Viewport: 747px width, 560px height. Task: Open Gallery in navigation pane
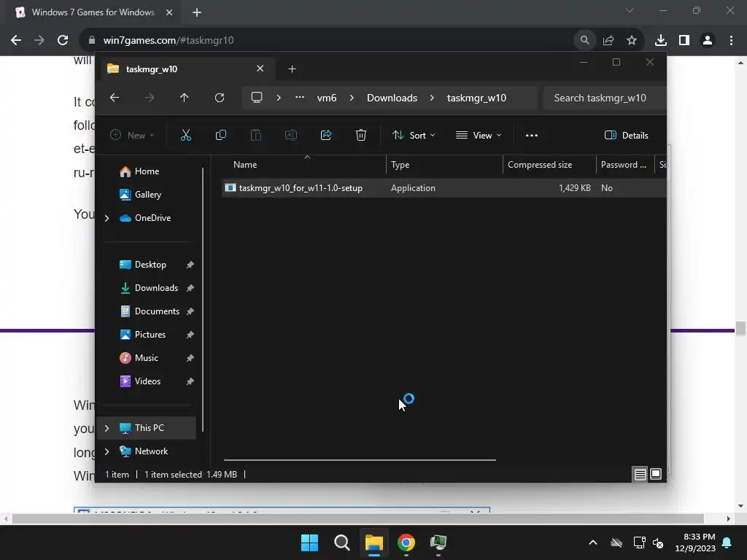(147, 194)
